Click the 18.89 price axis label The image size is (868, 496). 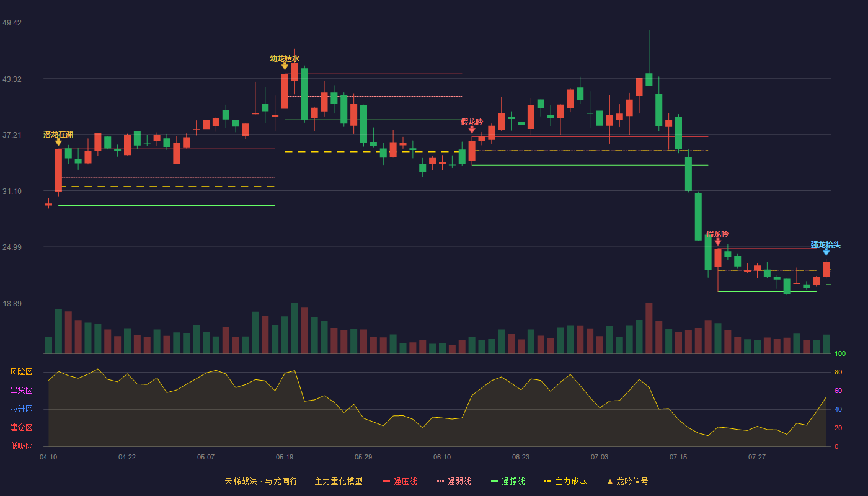[x=12, y=304]
